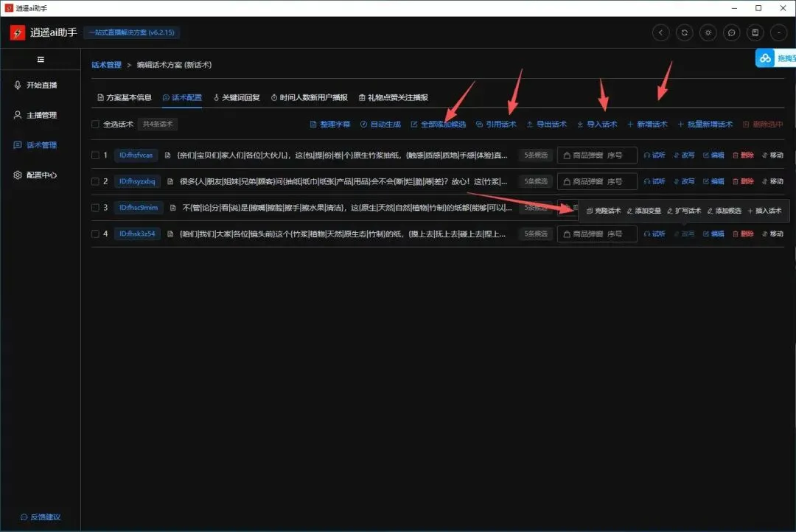
Task: Choose 克隆话术 in the popup menu
Action: 604,211
